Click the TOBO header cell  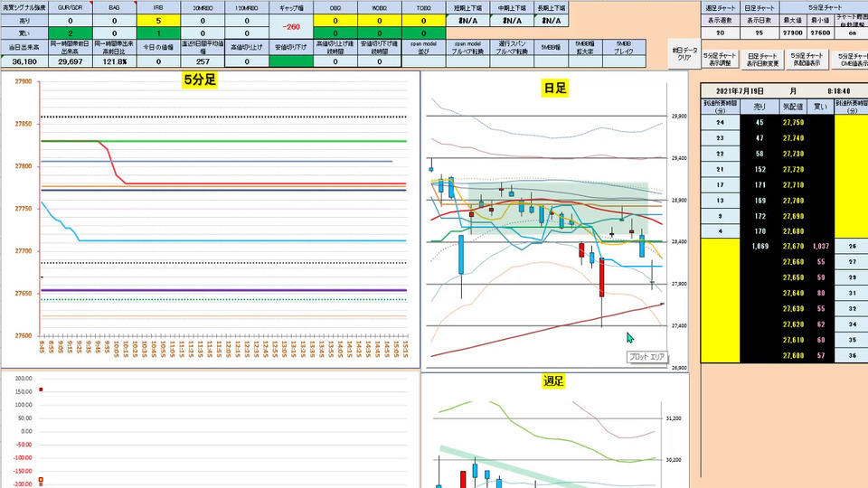pyautogui.click(x=423, y=8)
